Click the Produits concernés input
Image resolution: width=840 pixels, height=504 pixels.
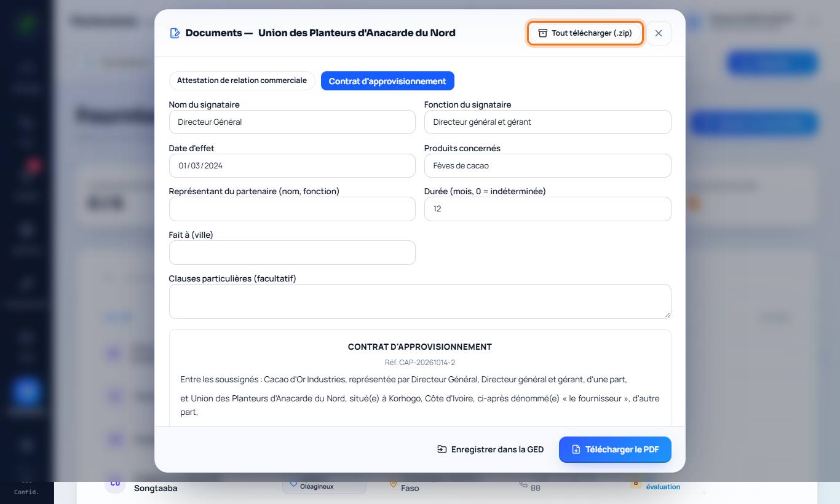[547, 165]
